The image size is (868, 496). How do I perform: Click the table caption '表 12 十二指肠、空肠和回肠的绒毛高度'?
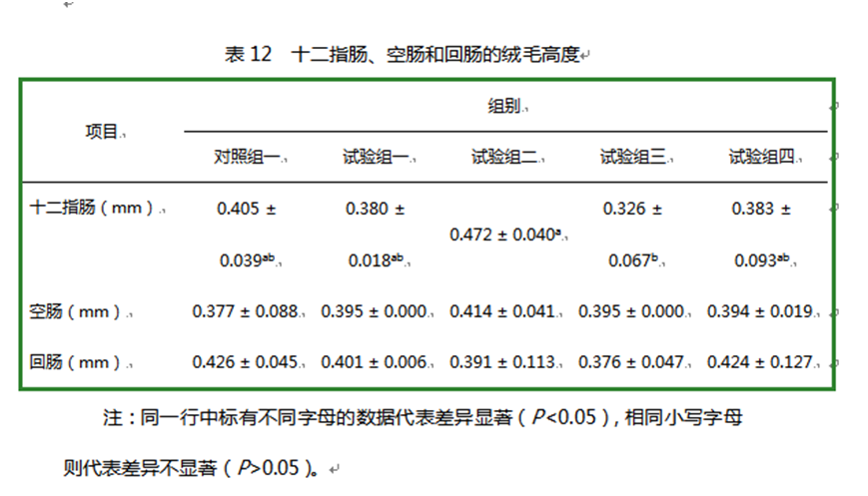point(402,54)
